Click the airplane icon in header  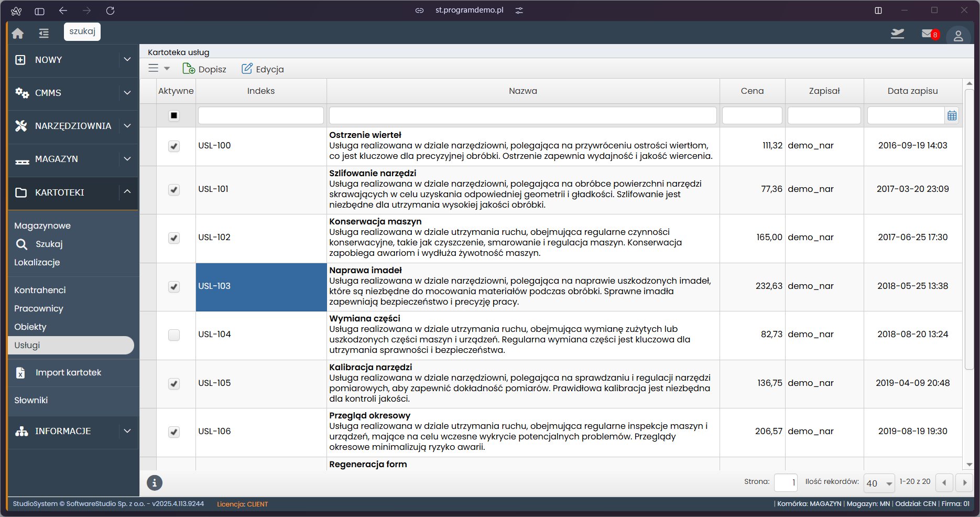pyautogui.click(x=898, y=34)
